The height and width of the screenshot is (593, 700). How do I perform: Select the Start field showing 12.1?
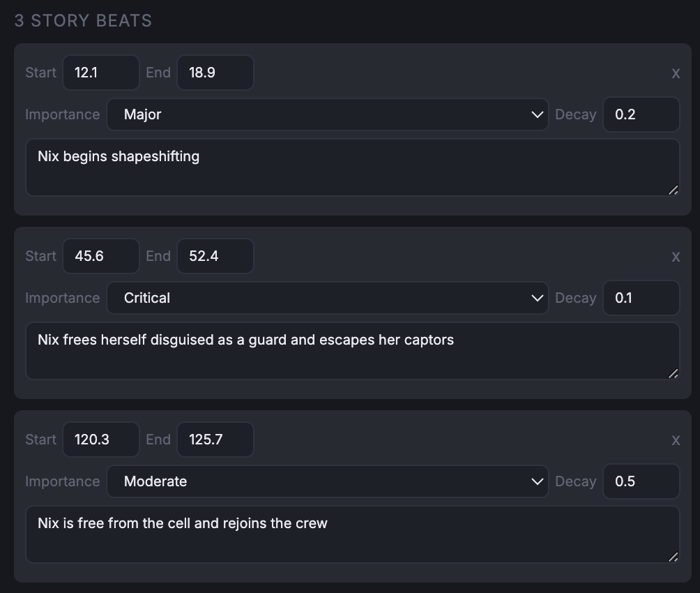coord(100,73)
